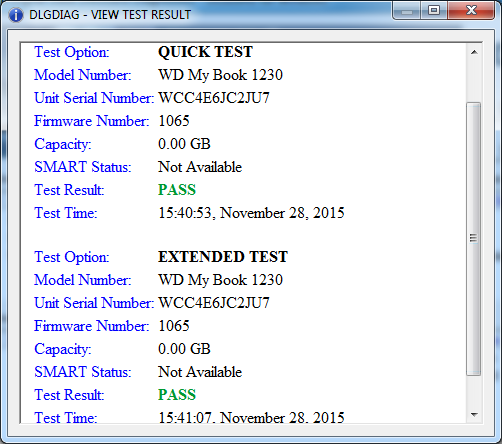The image size is (502, 444).
Task: Click WD My Book 1230 under EXTENDED TEST
Action: pyautogui.click(x=220, y=280)
